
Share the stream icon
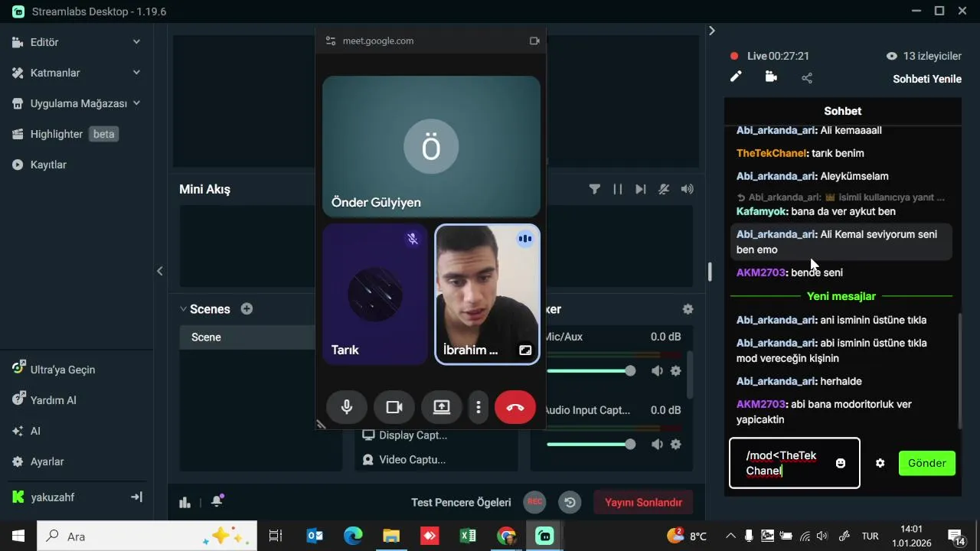pos(807,77)
